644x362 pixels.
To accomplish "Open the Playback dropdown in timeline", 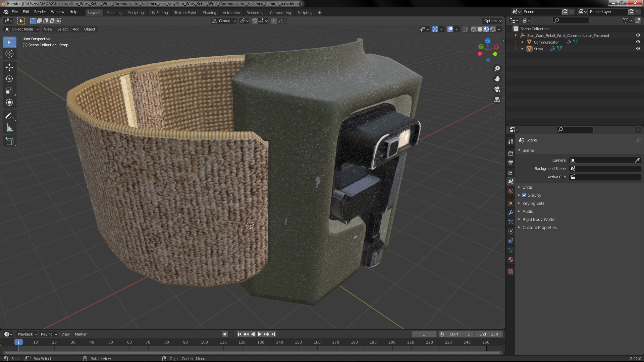I will [27, 334].
